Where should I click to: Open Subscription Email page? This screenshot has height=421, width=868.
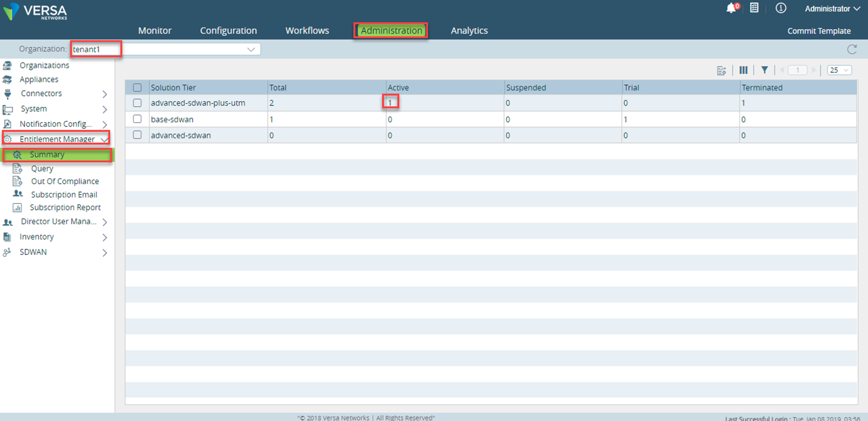(x=64, y=194)
